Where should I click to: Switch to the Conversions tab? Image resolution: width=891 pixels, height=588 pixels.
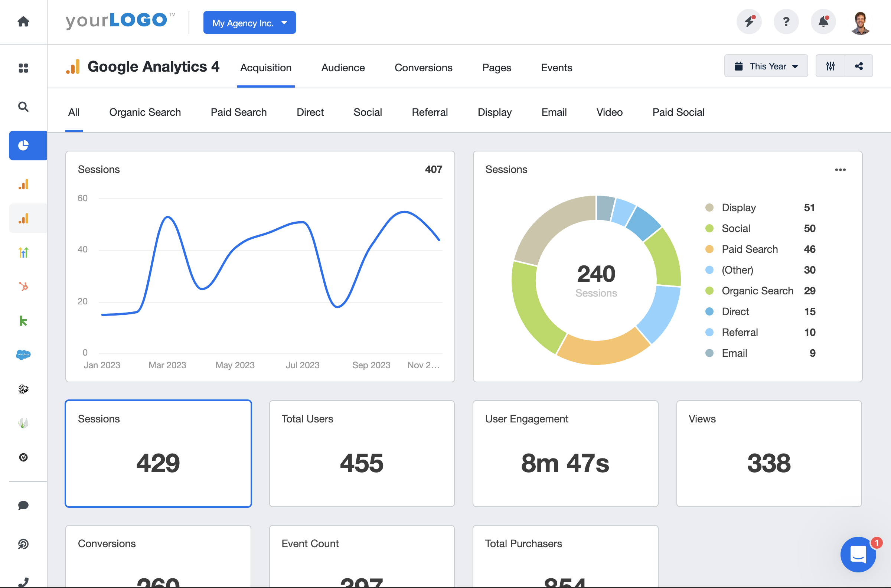(x=423, y=68)
